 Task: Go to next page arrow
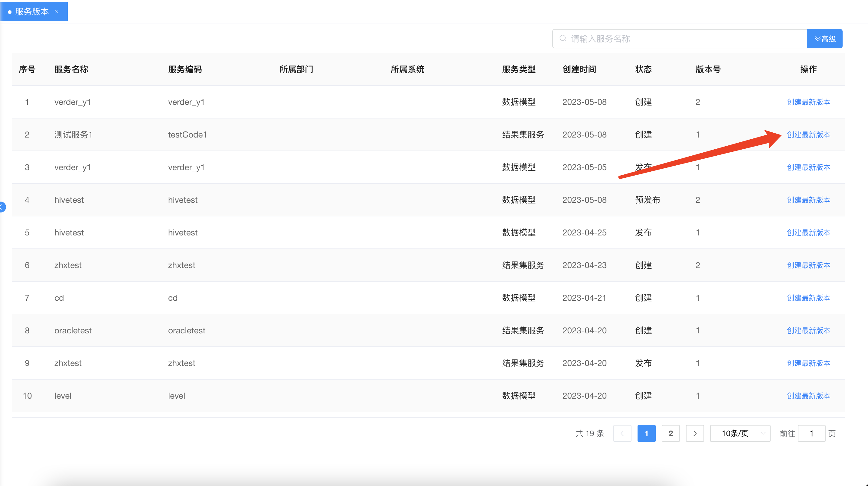(x=694, y=433)
